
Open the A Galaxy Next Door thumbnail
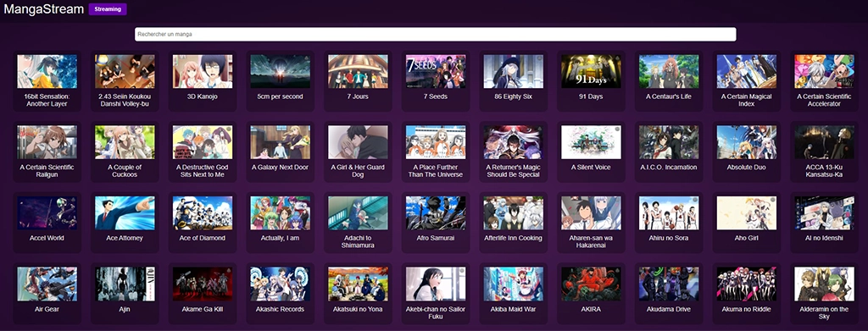[x=280, y=142]
